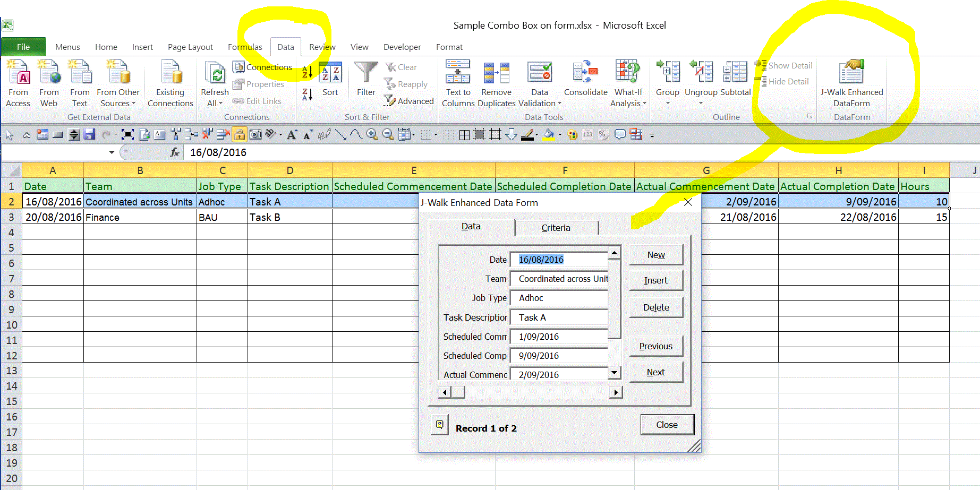Screen dimensions: 980x490
Task: Click the camera toolbar icon
Action: pyautogui.click(x=255, y=134)
